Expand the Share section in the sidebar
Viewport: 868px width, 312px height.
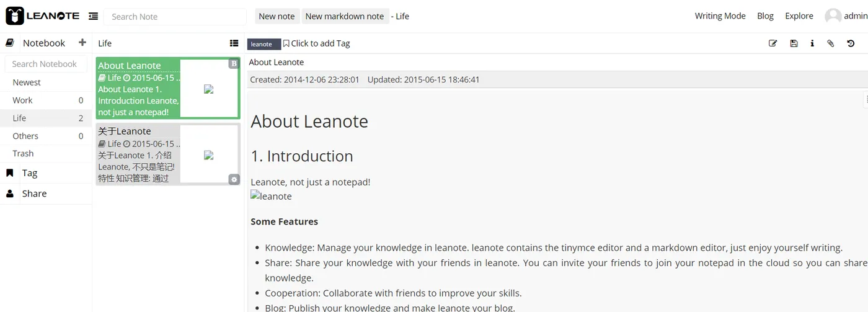[34, 194]
